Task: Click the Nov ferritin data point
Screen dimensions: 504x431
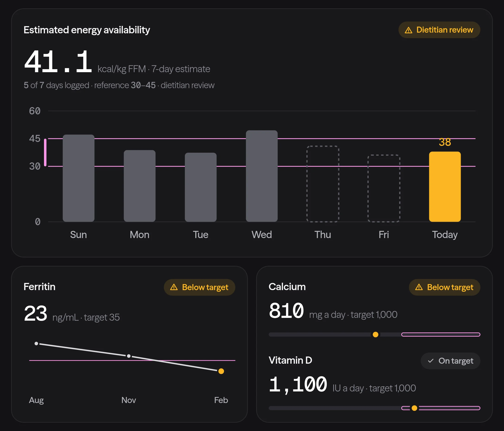Action: pyautogui.click(x=129, y=356)
